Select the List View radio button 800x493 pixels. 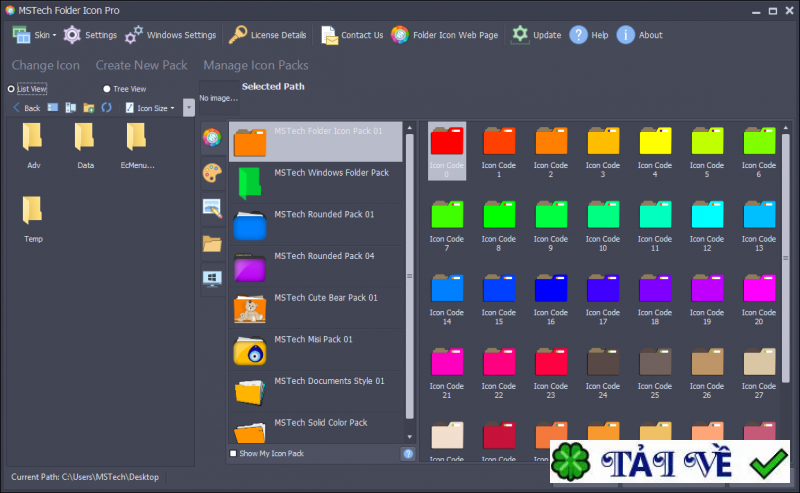coord(11,89)
